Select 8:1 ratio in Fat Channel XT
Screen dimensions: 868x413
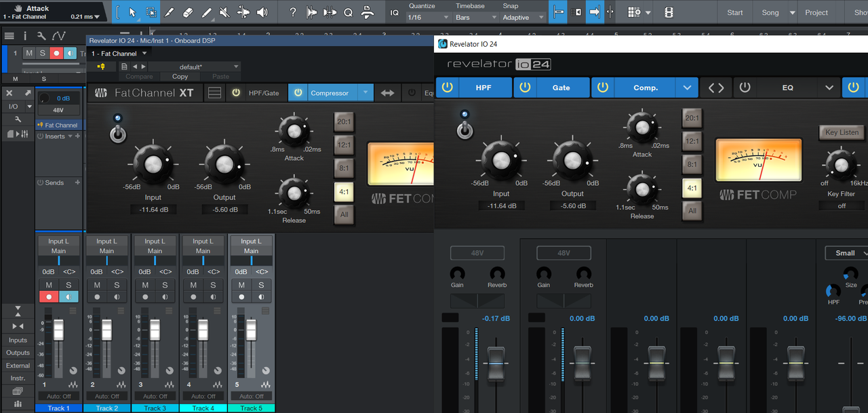point(344,168)
